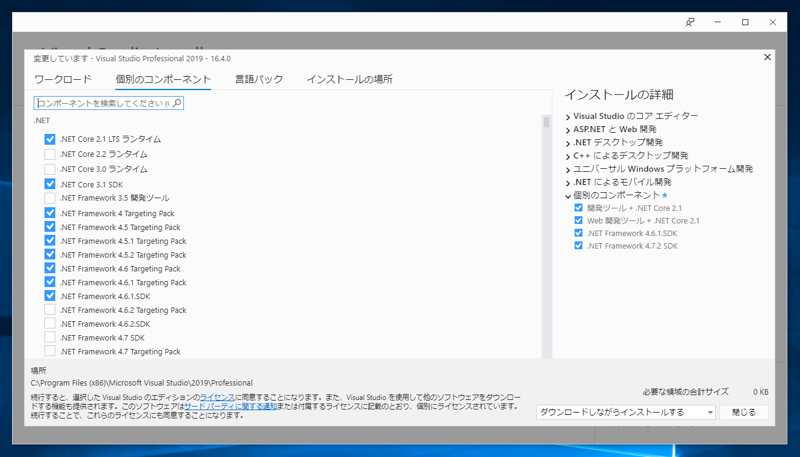Open the インストールの場所 tab
The width and height of the screenshot is (800, 457).
pyautogui.click(x=349, y=80)
